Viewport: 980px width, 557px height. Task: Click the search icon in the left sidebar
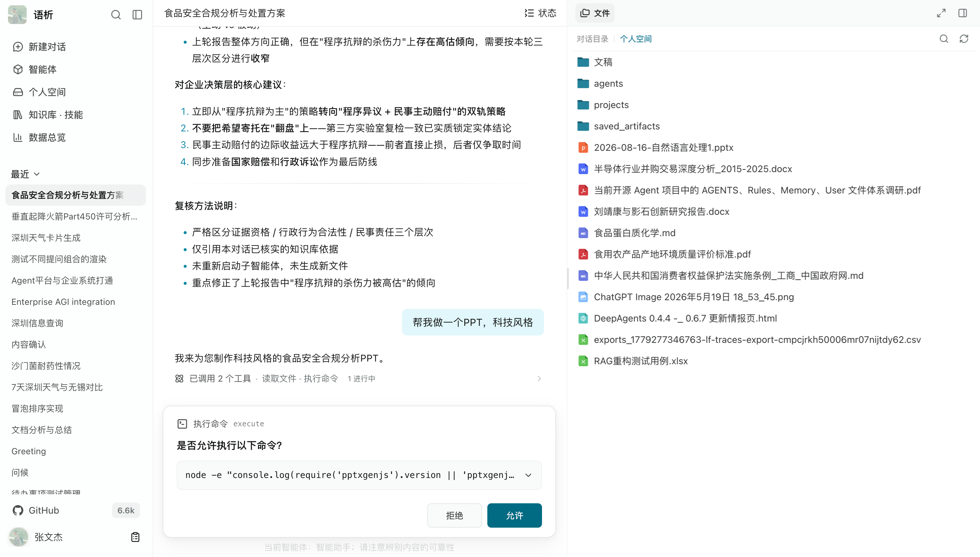pos(116,15)
